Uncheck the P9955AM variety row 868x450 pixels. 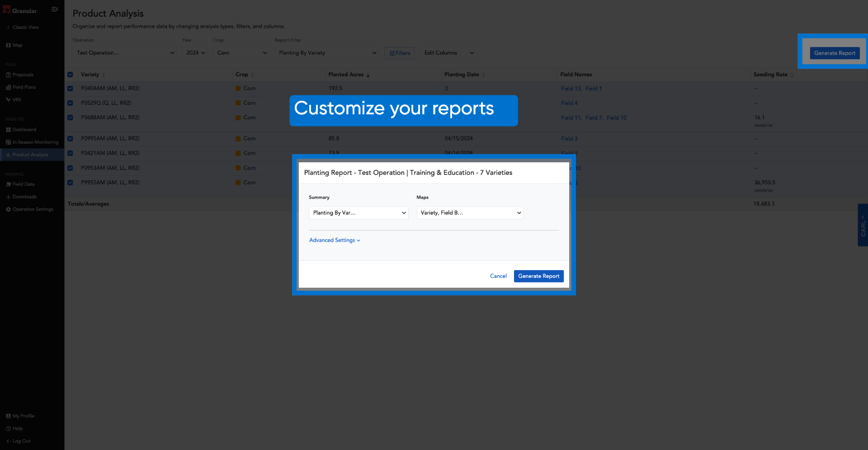pos(70,183)
